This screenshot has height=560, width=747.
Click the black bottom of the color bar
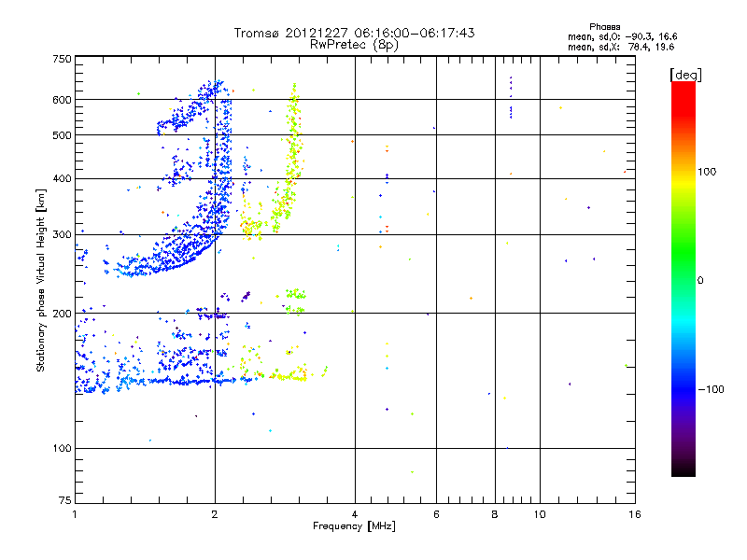click(684, 469)
